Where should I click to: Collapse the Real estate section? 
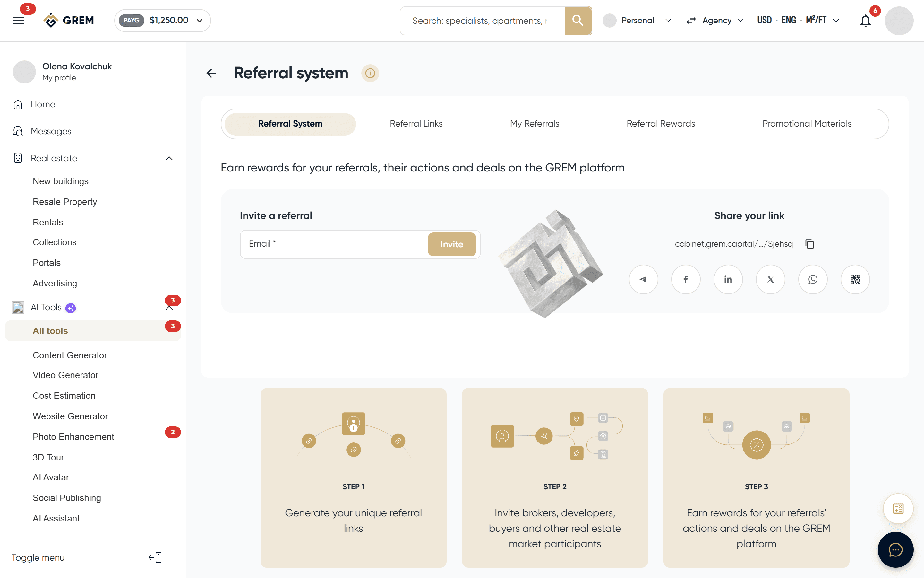coord(169,158)
